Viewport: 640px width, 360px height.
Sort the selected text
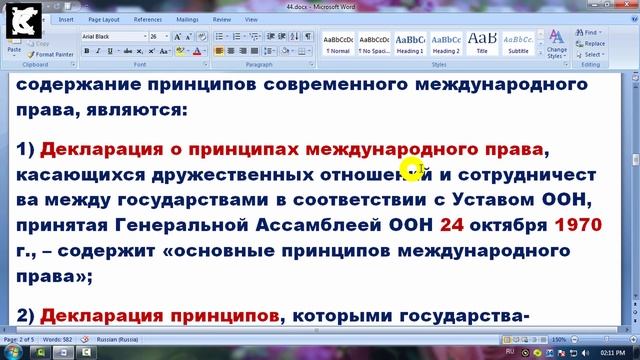[295, 37]
